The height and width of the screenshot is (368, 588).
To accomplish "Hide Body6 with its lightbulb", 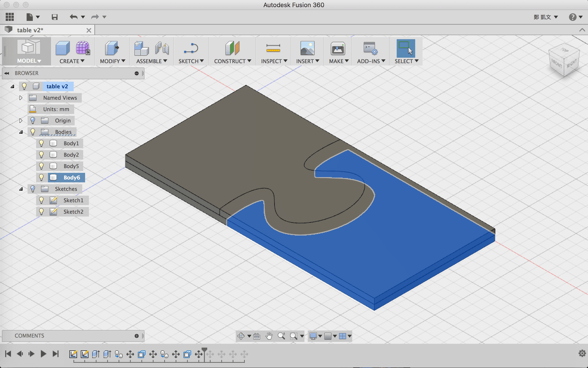I will 41,177.
